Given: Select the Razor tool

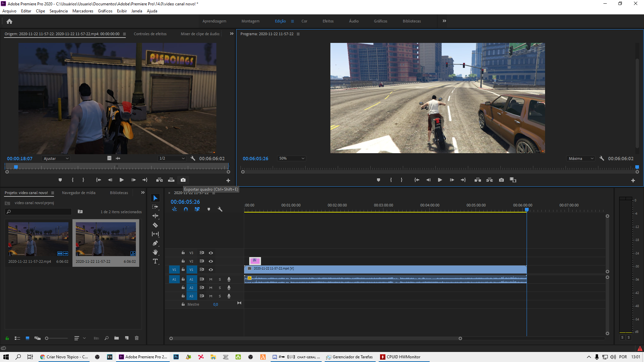Looking at the screenshot, I should [155, 225].
